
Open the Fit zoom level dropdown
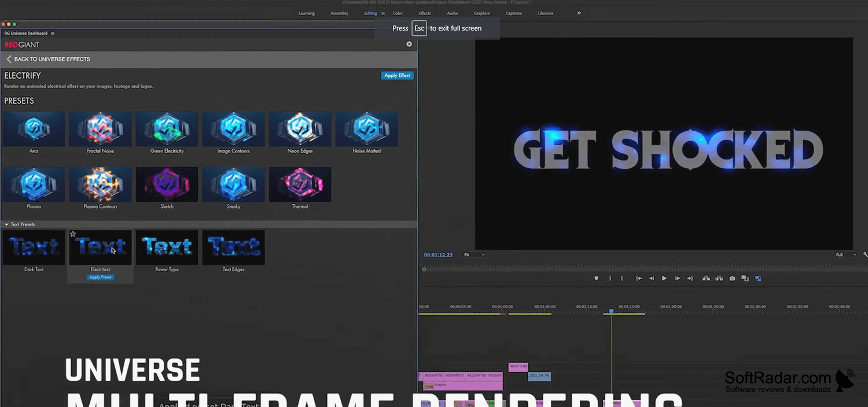point(475,254)
